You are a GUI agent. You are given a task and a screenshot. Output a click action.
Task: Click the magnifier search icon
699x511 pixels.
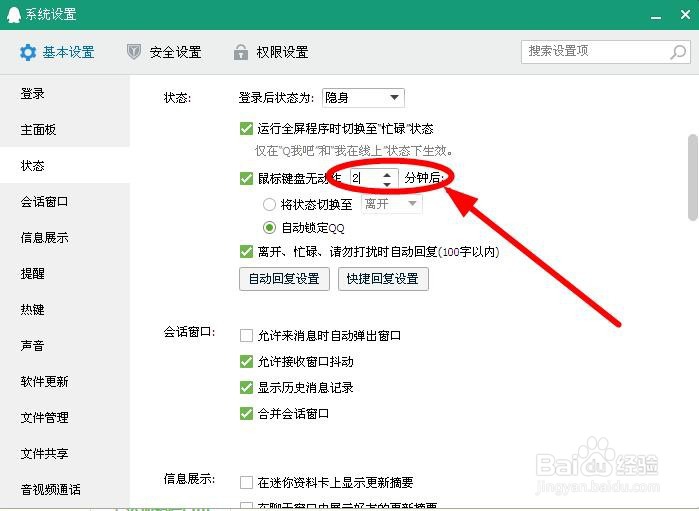click(x=678, y=52)
